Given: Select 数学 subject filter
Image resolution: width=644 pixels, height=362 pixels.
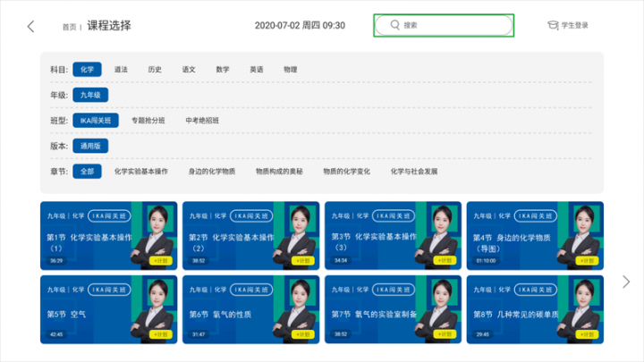Looking at the screenshot, I should click(x=223, y=70).
